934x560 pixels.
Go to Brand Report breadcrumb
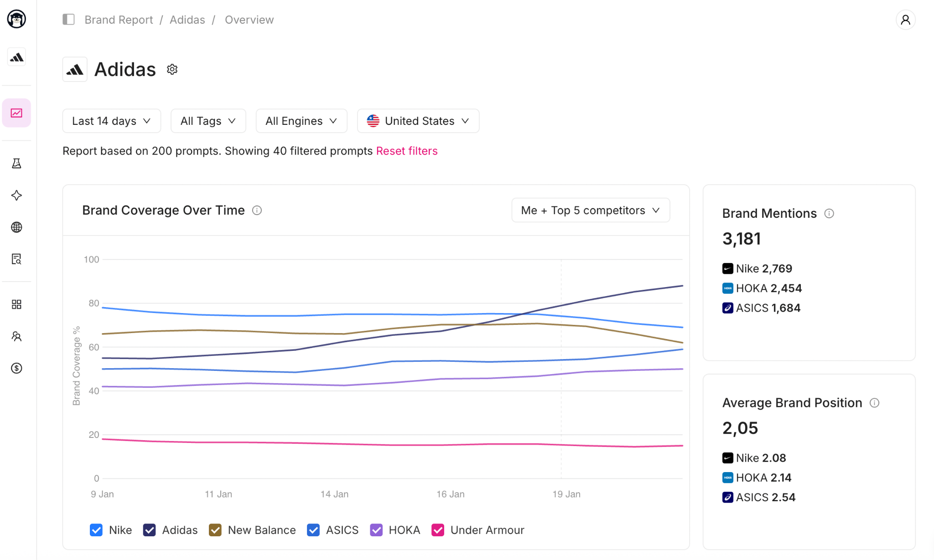click(119, 20)
